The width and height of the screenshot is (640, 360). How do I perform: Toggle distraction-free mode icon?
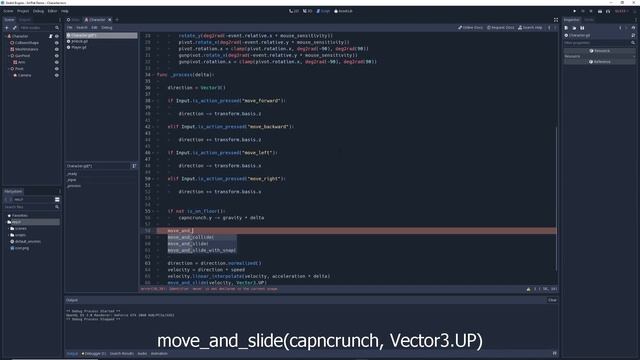pyautogui.click(x=556, y=20)
